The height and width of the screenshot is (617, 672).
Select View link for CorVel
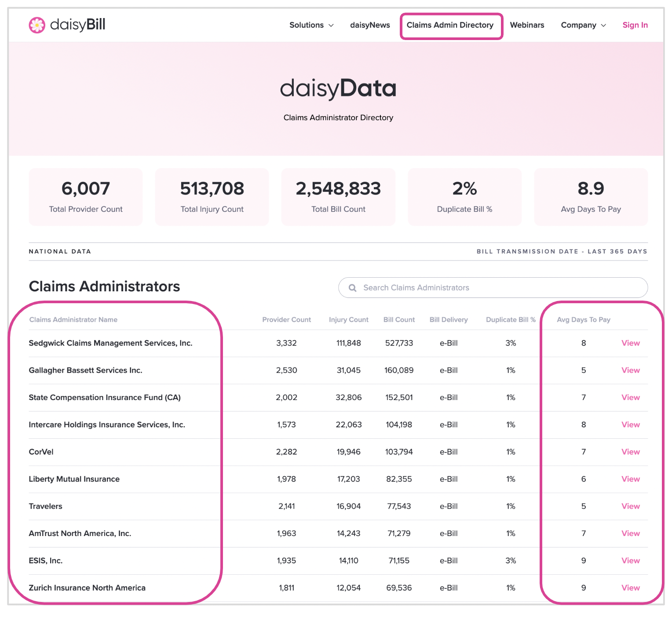[631, 452]
